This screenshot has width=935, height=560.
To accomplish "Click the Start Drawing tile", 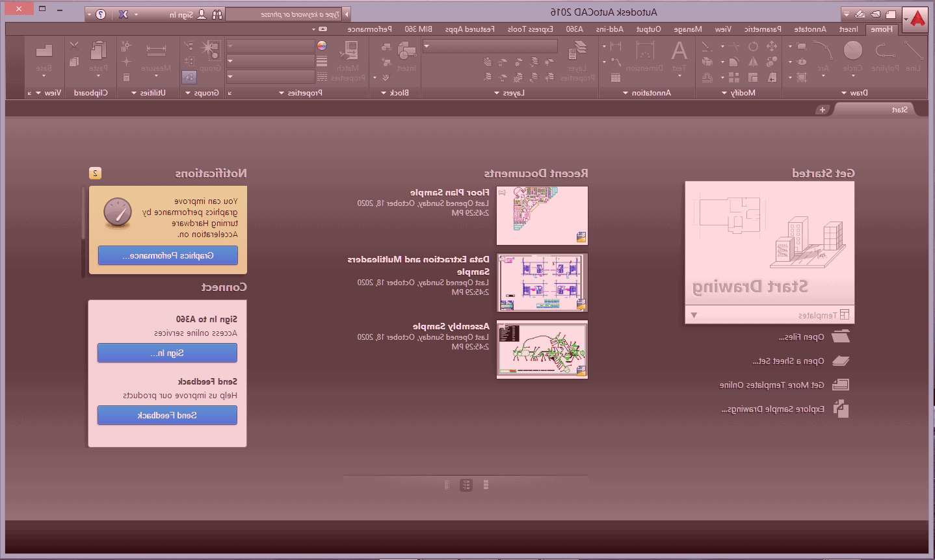I will [x=770, y=244].
